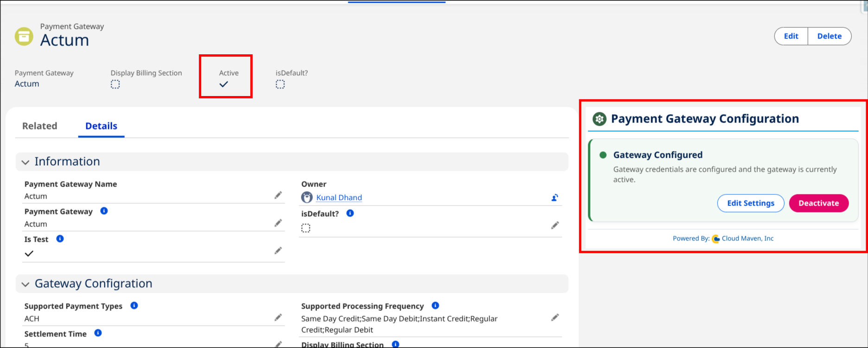Toggle isDefault? checkbox under Owner field
The width and height of the screenshot is (868, 348).
point(306,228)
